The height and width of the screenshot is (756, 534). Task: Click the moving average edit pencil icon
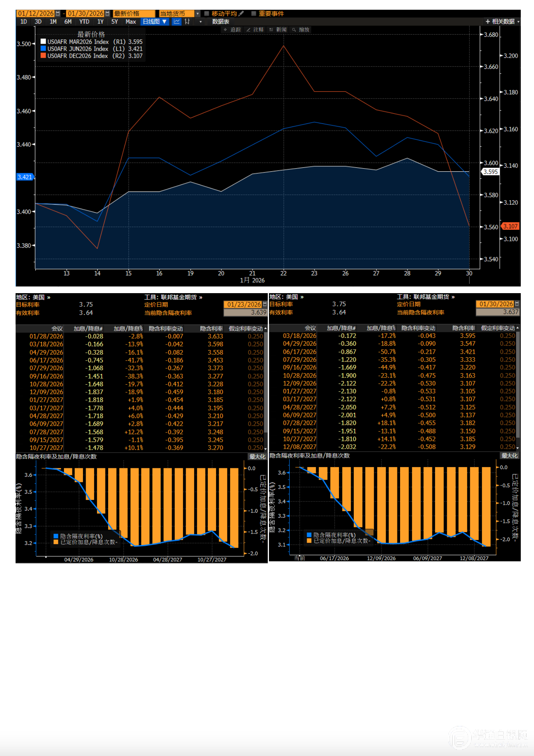click(241, 14)
